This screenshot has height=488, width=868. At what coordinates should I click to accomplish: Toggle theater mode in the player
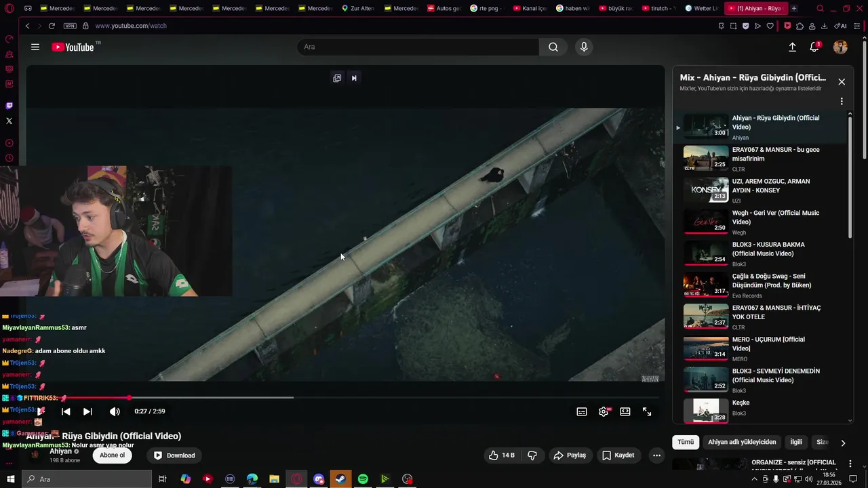click(x=625, y=411)
